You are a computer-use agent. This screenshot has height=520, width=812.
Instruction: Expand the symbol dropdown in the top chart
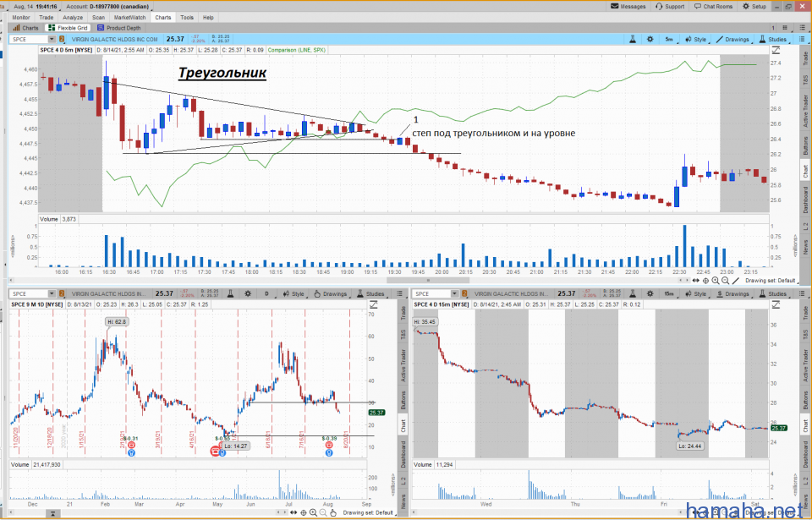click(x=52, y=40)
